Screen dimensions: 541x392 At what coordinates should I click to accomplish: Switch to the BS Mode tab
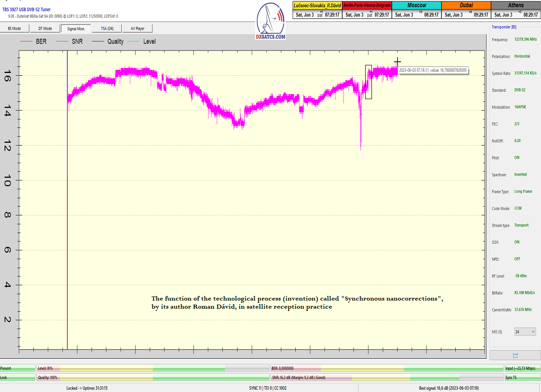click(14, 28)
